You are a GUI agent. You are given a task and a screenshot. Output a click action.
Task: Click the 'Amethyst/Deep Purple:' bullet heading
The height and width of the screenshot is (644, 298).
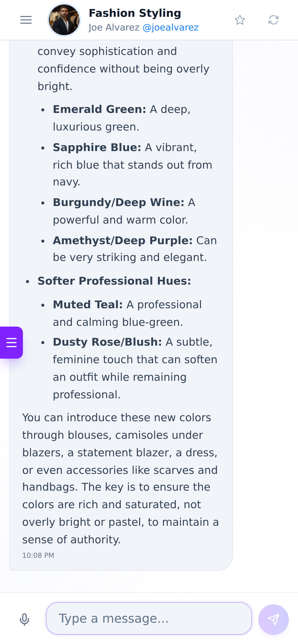click(123, 241)
